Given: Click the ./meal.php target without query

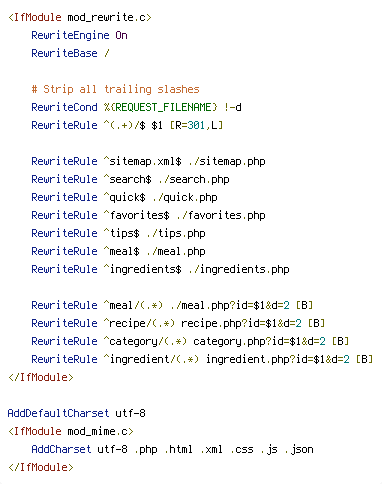Looking at the screenshot, I should (x=176, y=251).
